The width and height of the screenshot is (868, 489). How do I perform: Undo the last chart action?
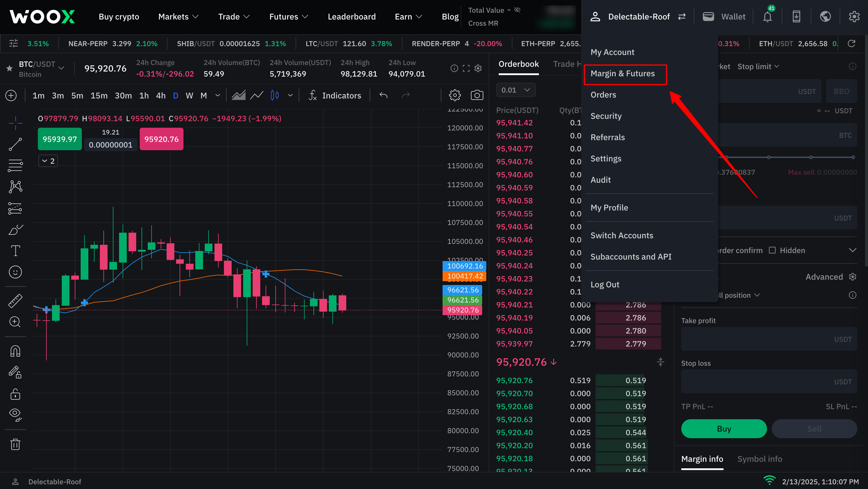(383, 95)
